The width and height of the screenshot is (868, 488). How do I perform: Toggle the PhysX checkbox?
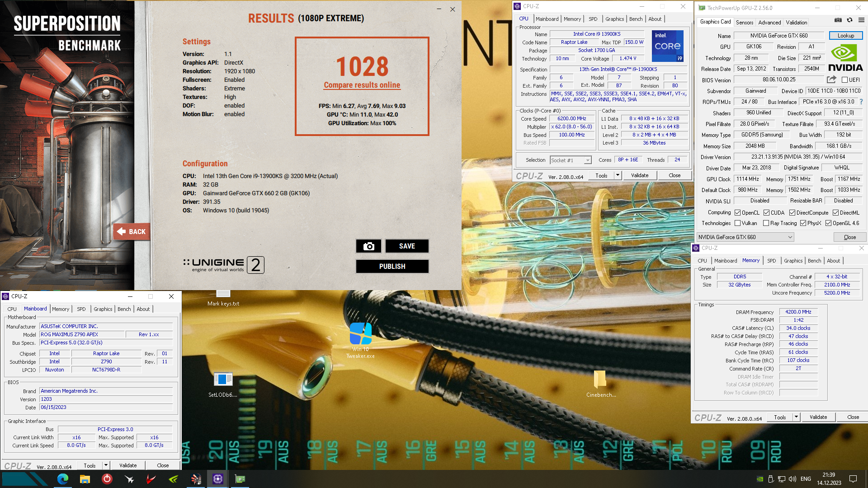803,223
